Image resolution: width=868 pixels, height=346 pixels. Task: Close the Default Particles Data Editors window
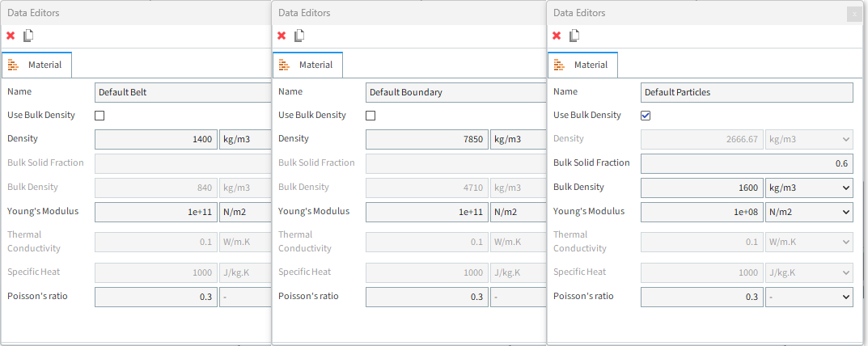pos(855,14)
